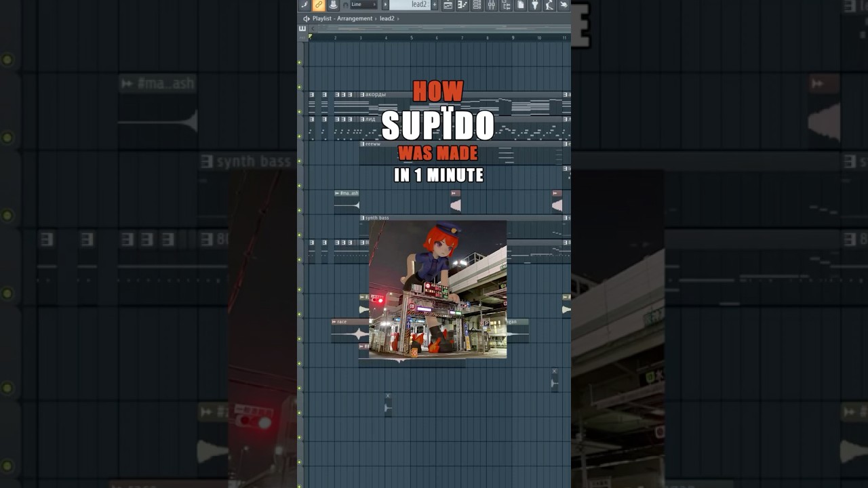
Task: Add new pattern with plus button
Action: [435, 5]
